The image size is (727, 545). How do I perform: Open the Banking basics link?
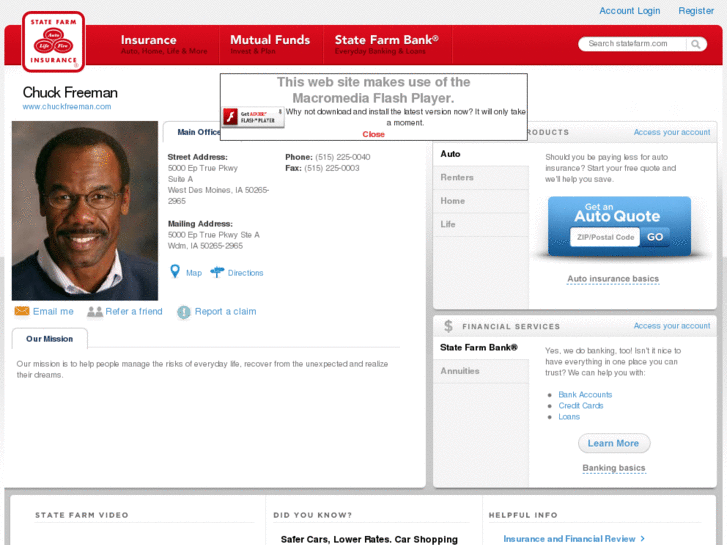click(x=614, y=468)
